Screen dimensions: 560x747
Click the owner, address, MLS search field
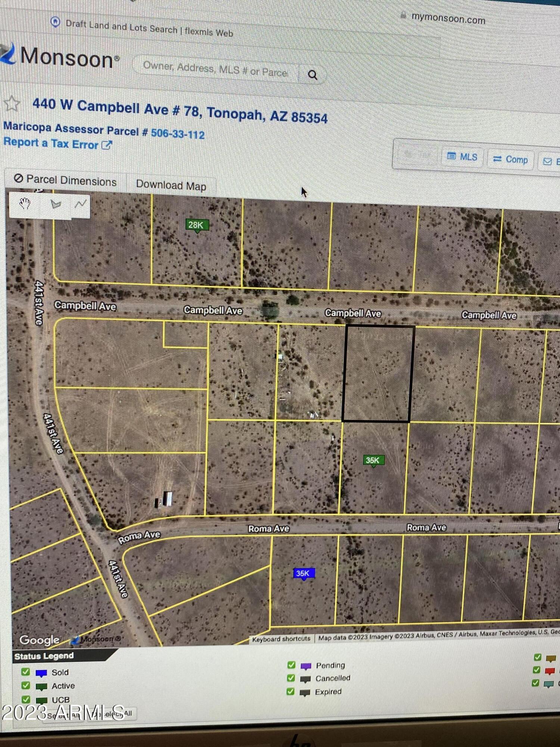215,69
